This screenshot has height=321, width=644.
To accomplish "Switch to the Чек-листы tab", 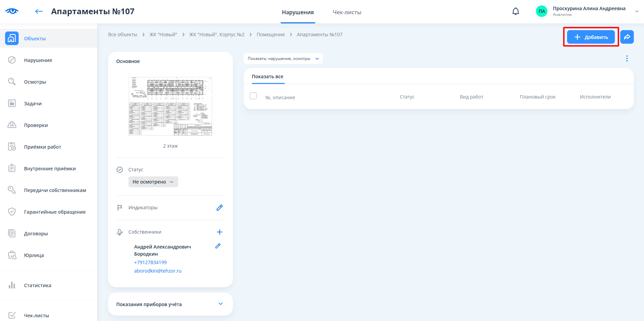I will pos(347,12).
